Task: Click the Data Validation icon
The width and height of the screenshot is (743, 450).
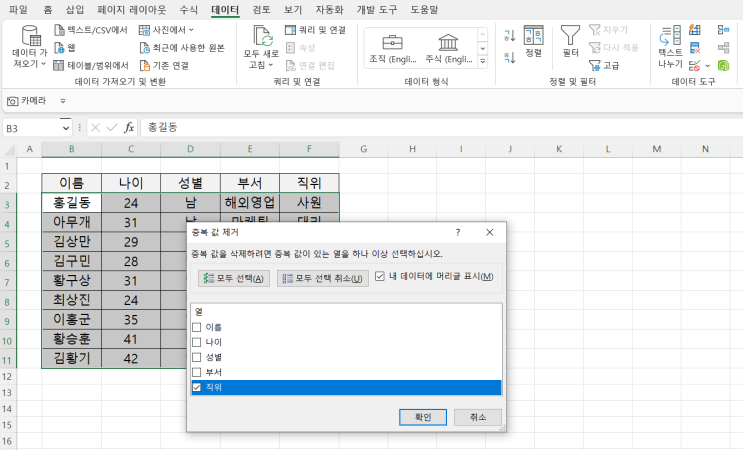Action: click(x=695, y=65)
